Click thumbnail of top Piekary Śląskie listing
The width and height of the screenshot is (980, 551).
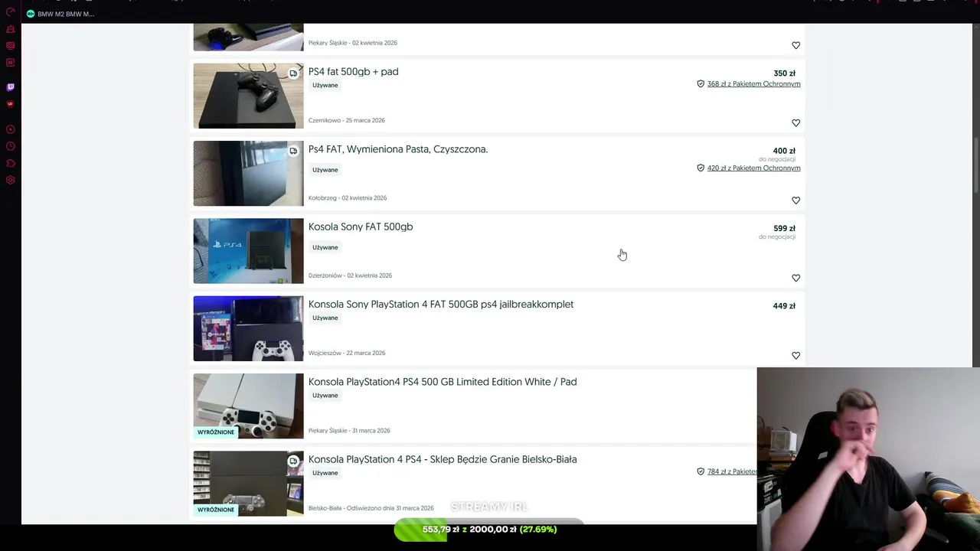coord(248,37)
